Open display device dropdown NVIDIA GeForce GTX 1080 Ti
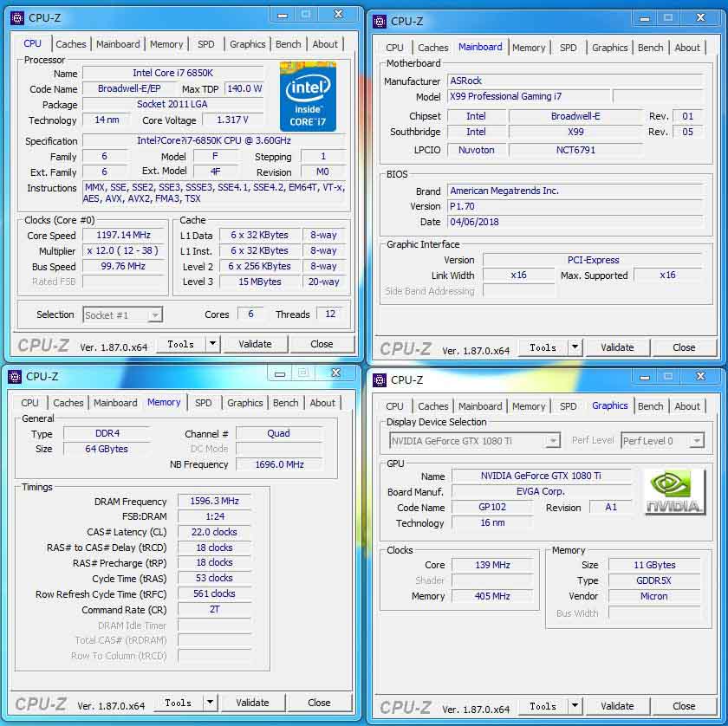Viewport: 728px width, 726px height. (x=553, y=440)
